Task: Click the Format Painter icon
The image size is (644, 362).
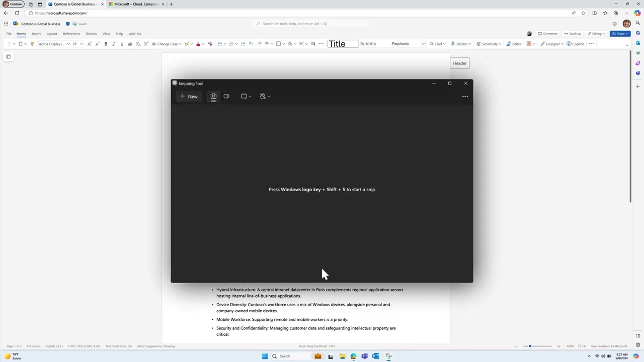Action: (x=32, y=44)
